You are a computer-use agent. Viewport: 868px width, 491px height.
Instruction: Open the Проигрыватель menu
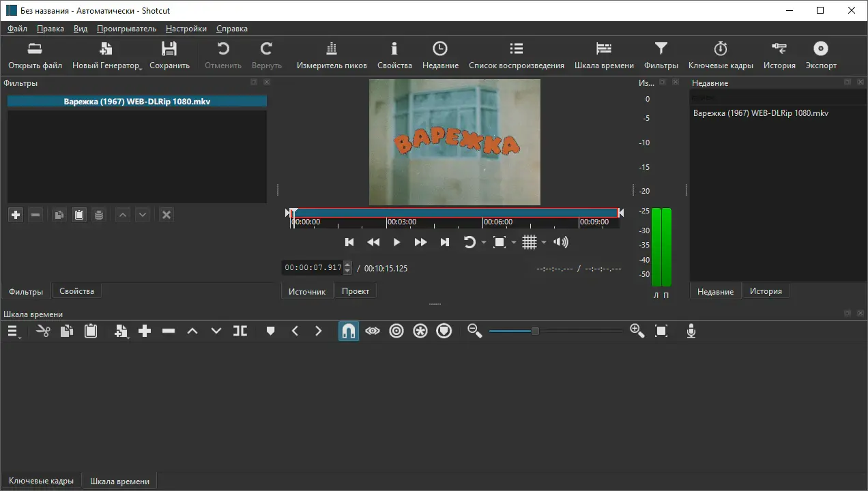(126, 29)
